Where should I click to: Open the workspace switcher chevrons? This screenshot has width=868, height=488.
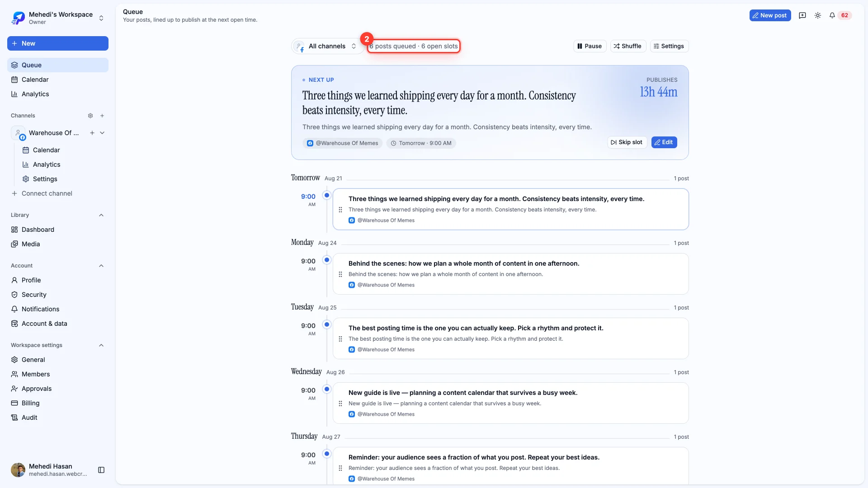(x=101, y=18)
